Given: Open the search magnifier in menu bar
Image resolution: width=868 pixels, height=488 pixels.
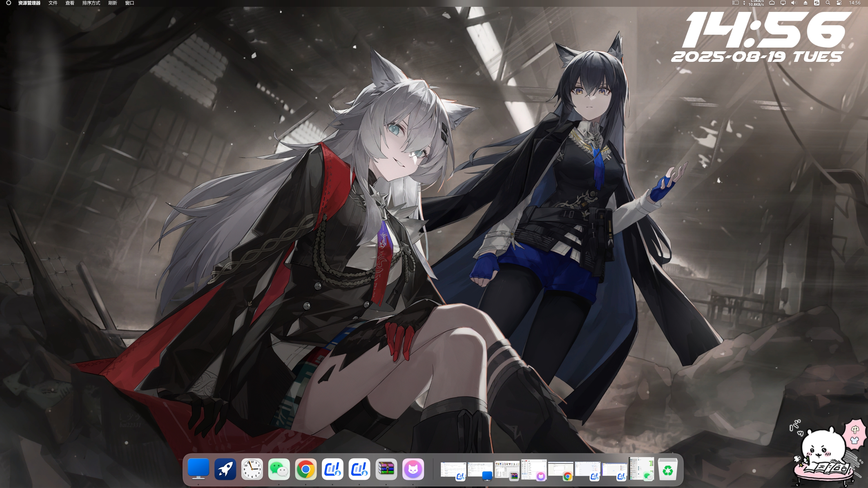Looking at the screenshot, I should (828, 3).
